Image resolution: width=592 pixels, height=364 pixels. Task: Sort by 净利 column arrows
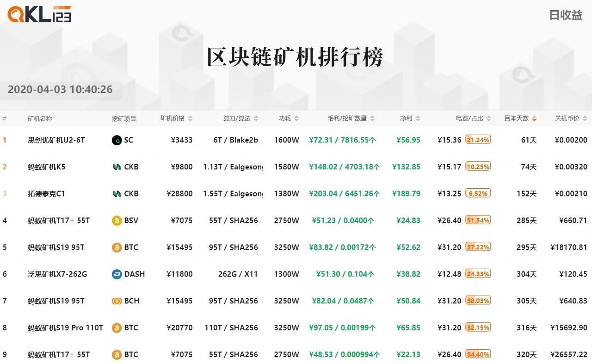pos(418,118)
